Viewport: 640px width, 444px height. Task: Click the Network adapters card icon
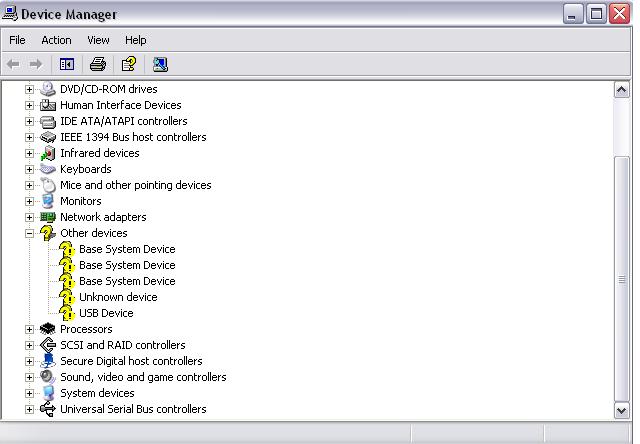pyautogui.click(x=48, y=217)
